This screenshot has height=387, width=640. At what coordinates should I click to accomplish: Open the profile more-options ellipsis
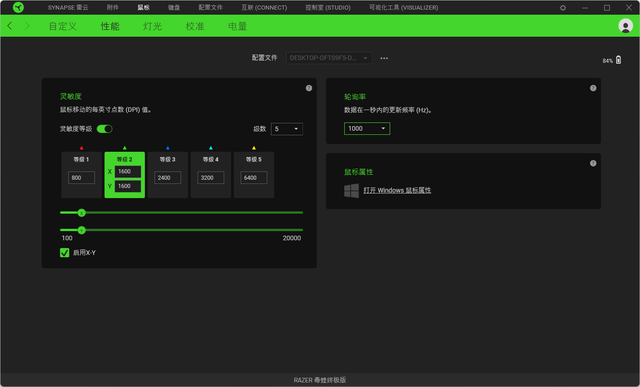click(x=384, y=58)
